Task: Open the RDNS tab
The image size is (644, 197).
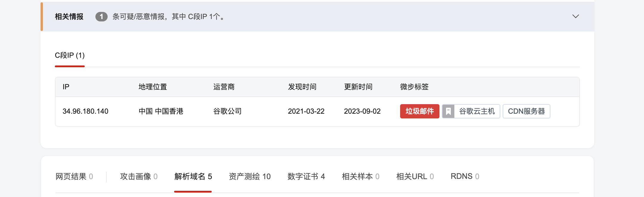Action: click(x=465, y=176)
